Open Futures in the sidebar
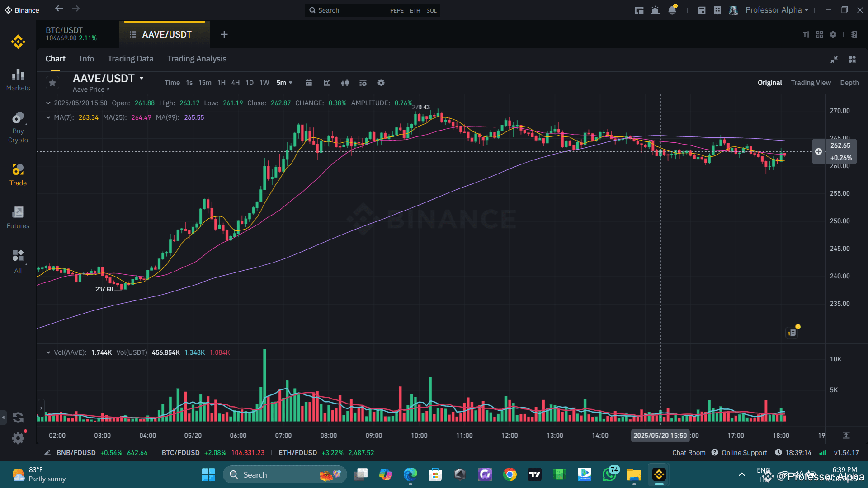868x488 pixels. tap(18, 218)
